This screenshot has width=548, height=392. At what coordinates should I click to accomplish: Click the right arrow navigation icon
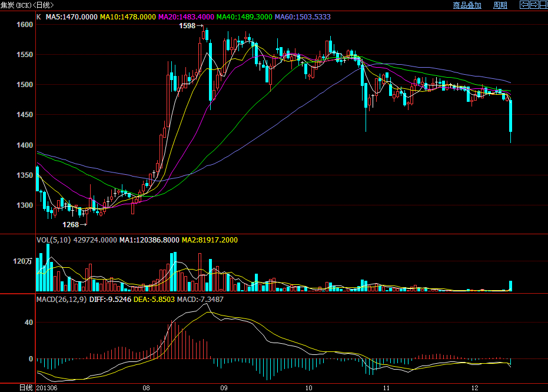tap(534, 5)
